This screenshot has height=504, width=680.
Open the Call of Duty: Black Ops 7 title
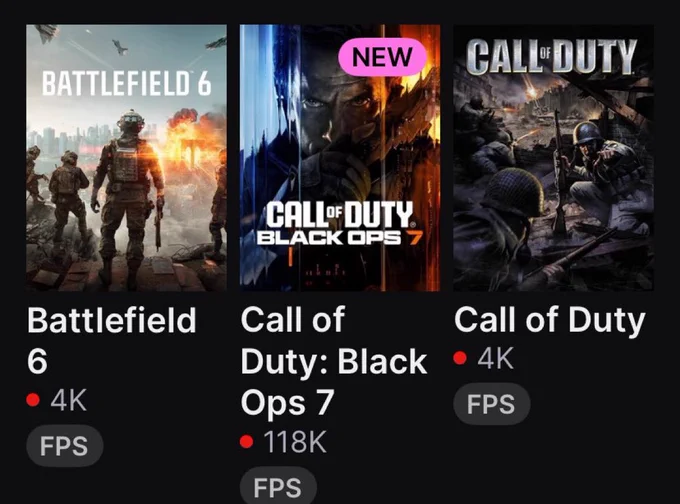coord(334,361)
